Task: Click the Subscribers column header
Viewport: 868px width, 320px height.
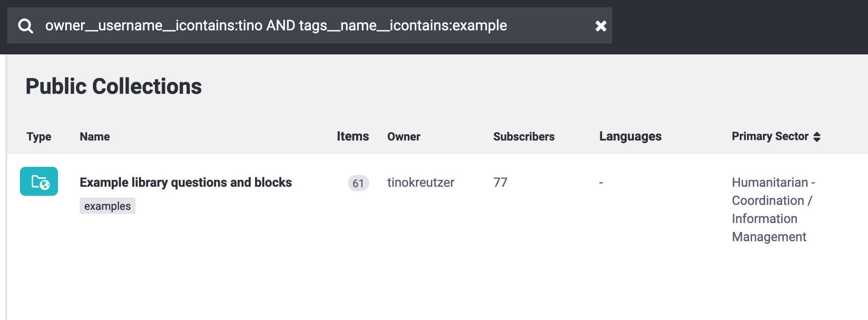Action: 524,136
